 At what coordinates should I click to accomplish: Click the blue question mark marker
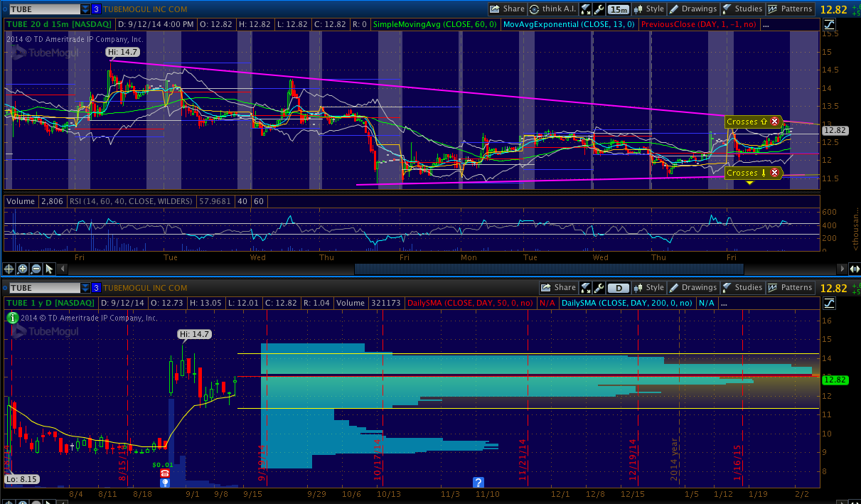point(478,482)
